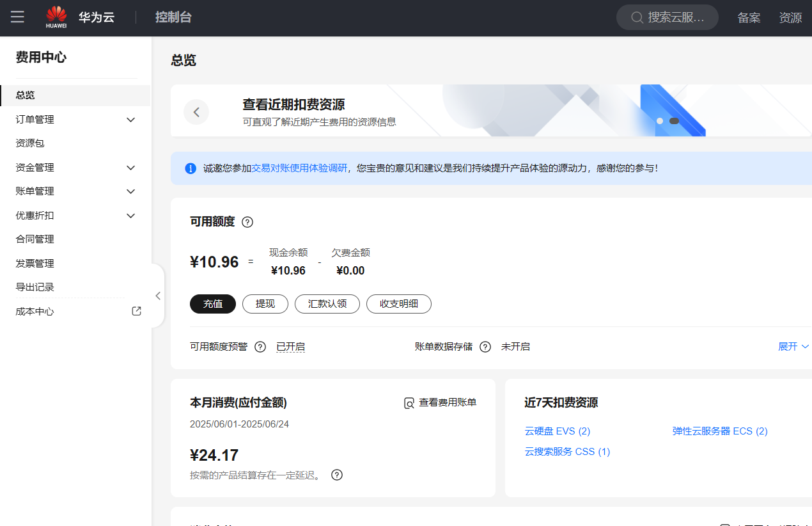Click the 提现 button
Viewport: 812px width, 526px height.
[265, 304]
